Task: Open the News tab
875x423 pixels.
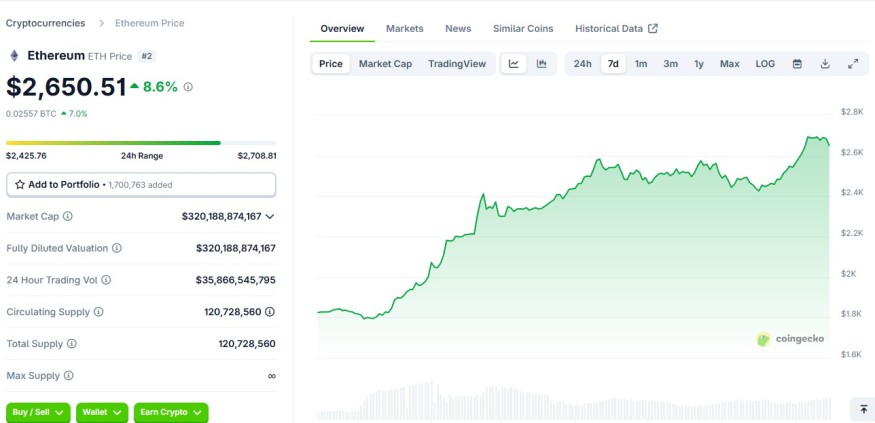Action: (x=458, y=28)
